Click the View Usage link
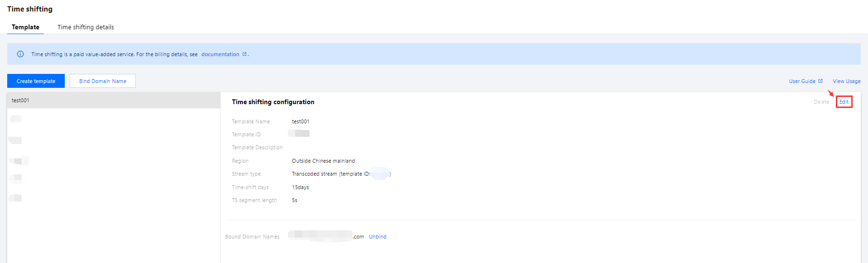Viewport: 868px width, 263px height. [846, 81]
